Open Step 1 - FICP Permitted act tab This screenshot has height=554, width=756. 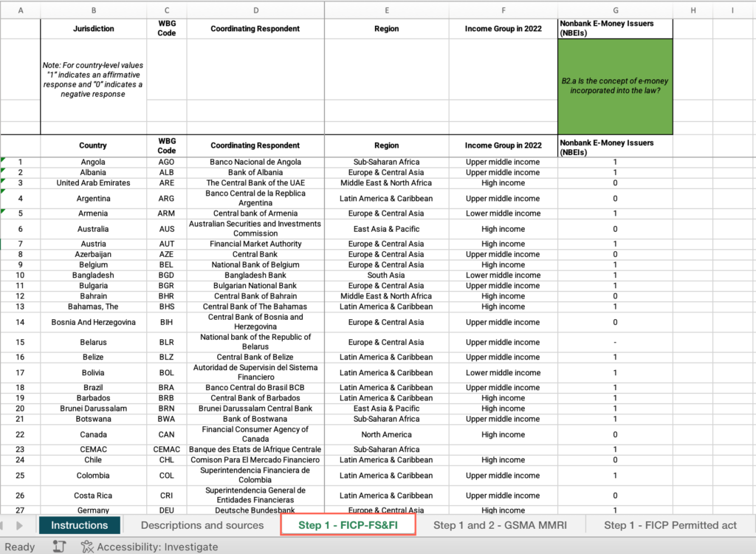pyautogui.click(x=670, y=525)
